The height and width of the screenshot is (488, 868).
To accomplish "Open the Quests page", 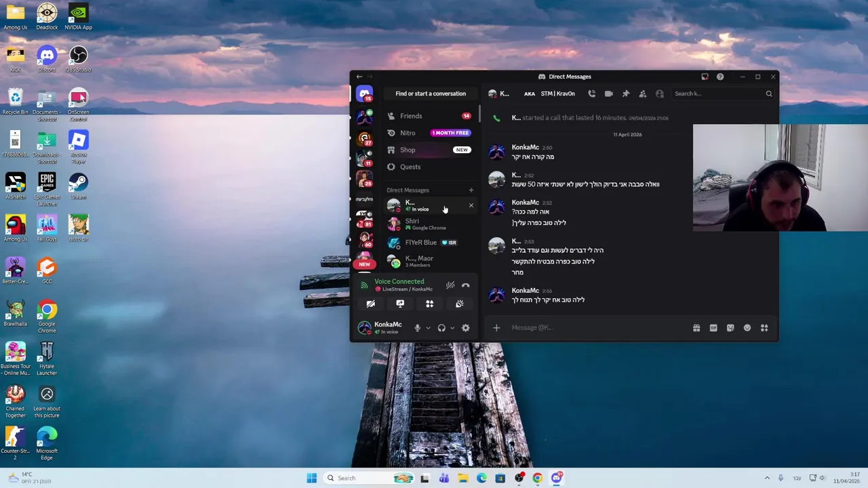I will point(430,167).
